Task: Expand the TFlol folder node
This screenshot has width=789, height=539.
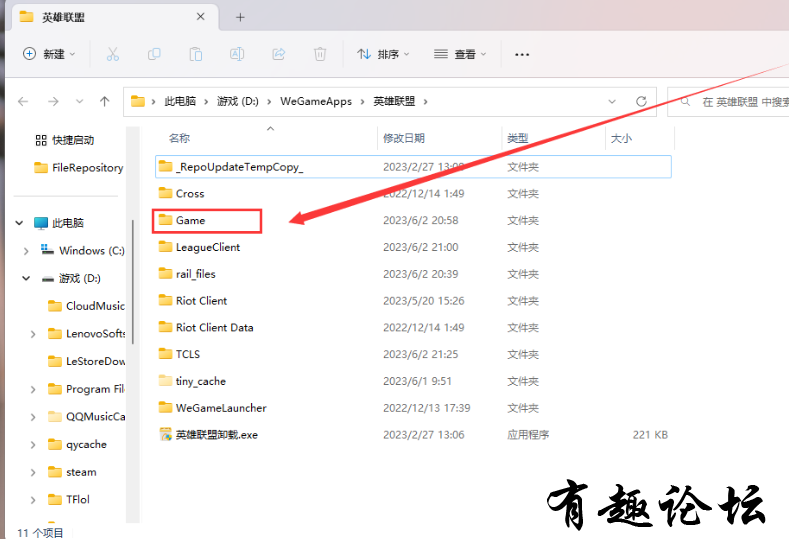Action: coord(33,500)
